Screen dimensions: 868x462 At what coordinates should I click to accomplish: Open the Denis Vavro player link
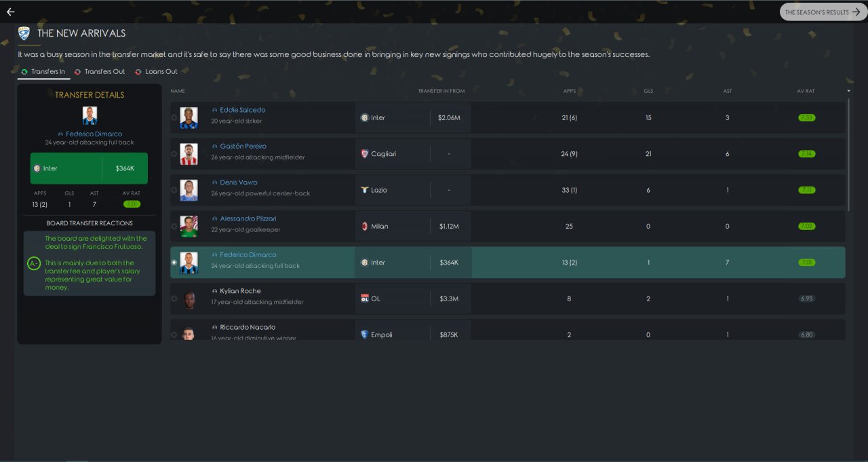pyautogui.click(x=239, y=182)
